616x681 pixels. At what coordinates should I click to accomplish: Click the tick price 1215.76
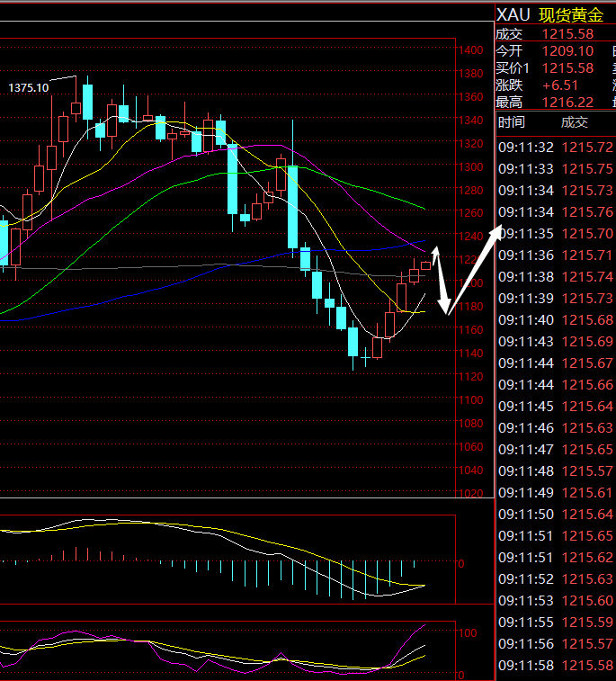[x=587, y=212]
